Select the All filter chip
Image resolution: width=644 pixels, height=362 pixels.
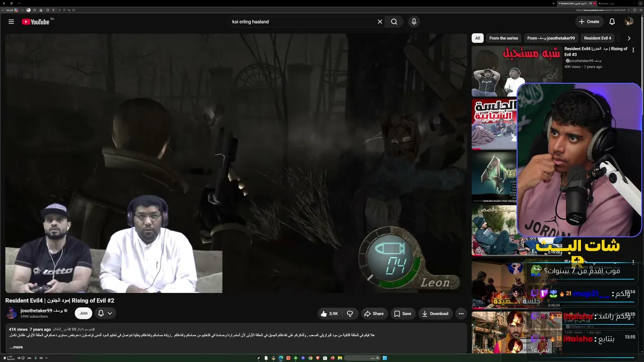477,38
